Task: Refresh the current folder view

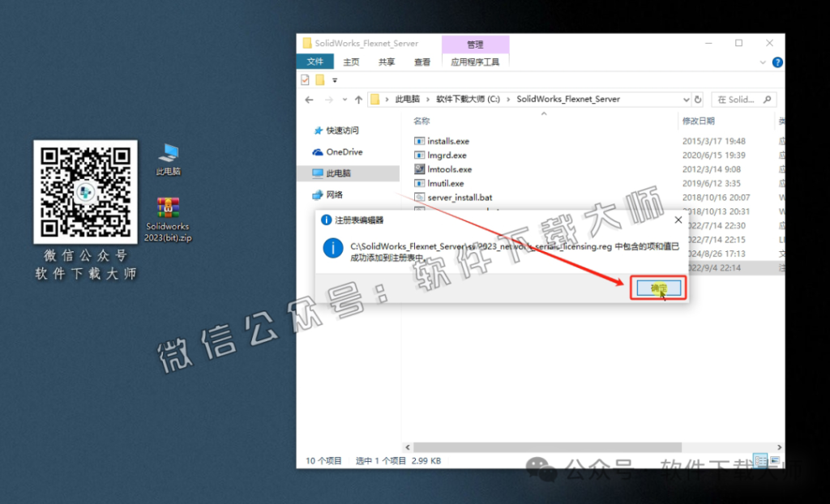Action: click(x=698, y=99)
